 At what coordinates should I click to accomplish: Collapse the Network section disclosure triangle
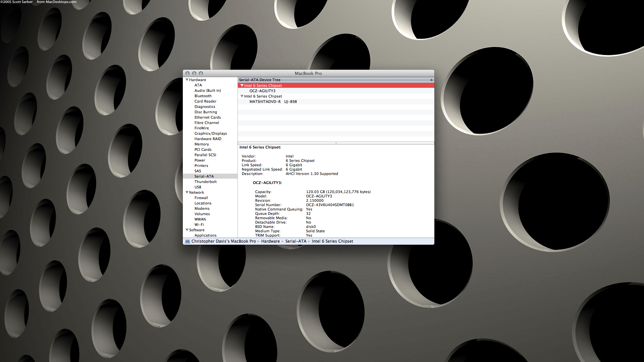(x=187, y=192)
